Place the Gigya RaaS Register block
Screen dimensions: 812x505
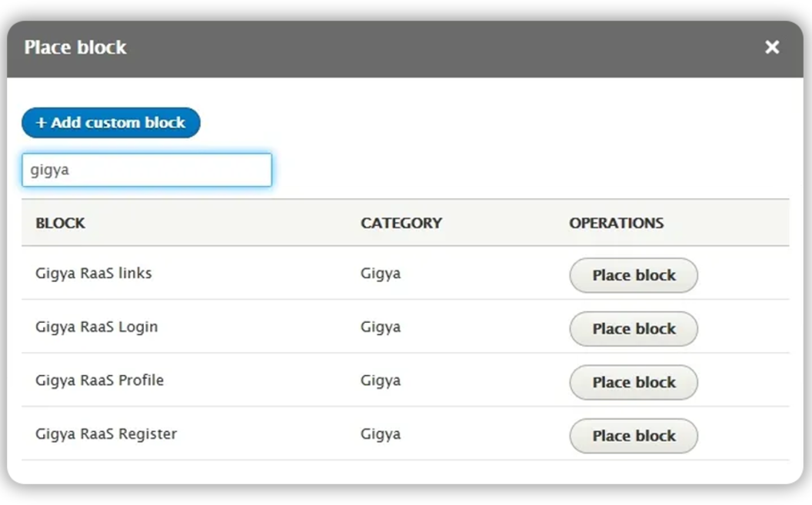[633, 436]
